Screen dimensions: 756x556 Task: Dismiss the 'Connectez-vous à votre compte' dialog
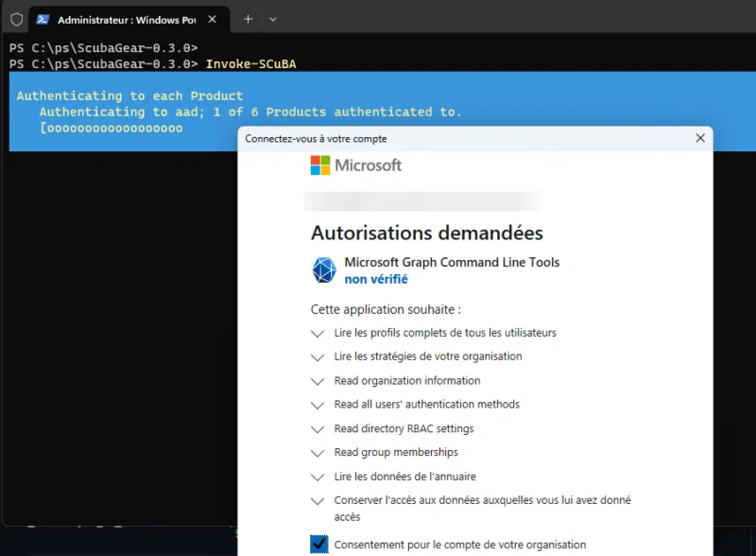[700, 138]
